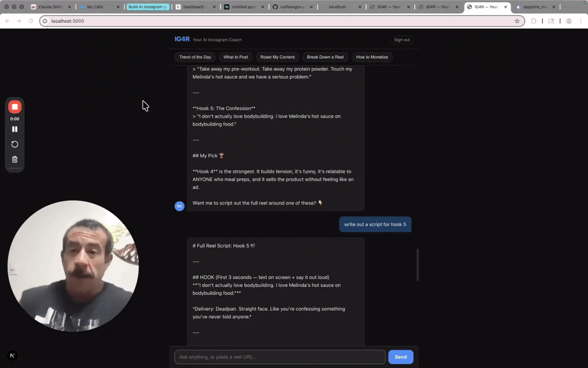Go back with the browser back arrow

(6, 20)
